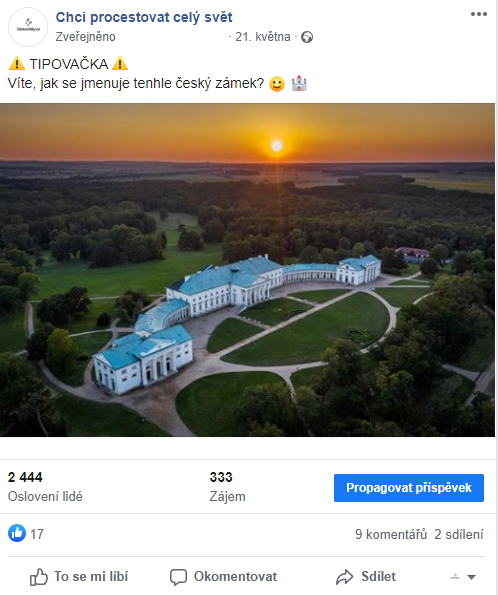
Task: Click the thumbs-up icon beside To se mi líbí
Action: (39, 577)
